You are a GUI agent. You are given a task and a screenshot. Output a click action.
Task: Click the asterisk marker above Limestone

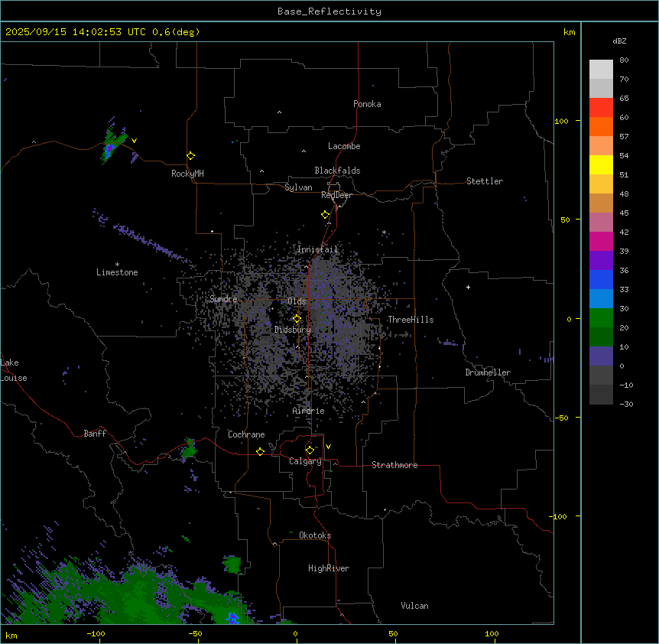point(117,265)
